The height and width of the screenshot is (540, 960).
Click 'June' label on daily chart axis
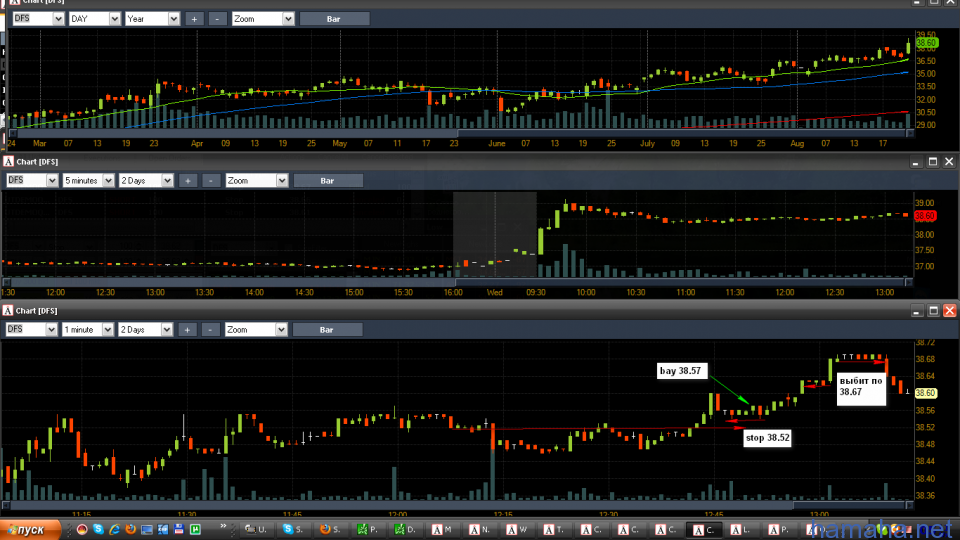497,143
